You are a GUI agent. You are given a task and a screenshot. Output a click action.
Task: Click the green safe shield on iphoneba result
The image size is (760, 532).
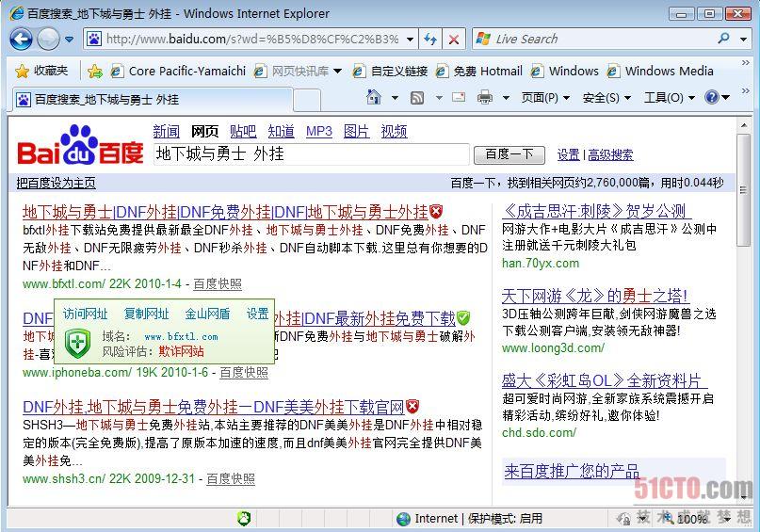tap(463, 318)
